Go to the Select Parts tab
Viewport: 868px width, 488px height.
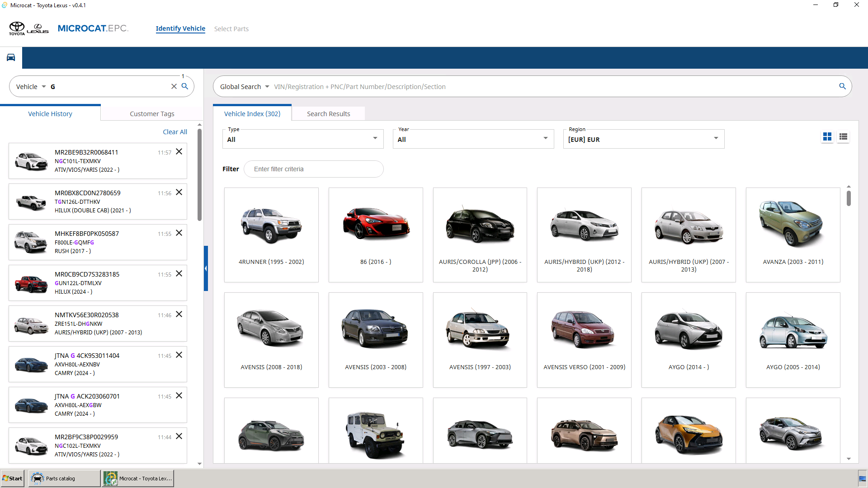(x=231, y=29)
